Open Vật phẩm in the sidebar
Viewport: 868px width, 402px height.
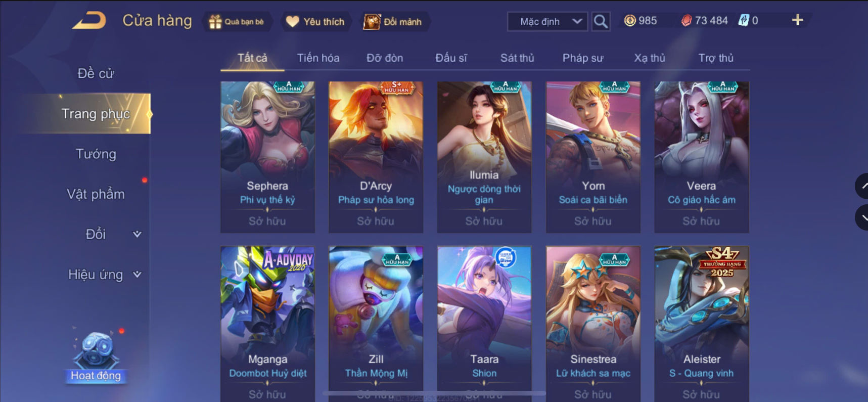click(96, 194)
